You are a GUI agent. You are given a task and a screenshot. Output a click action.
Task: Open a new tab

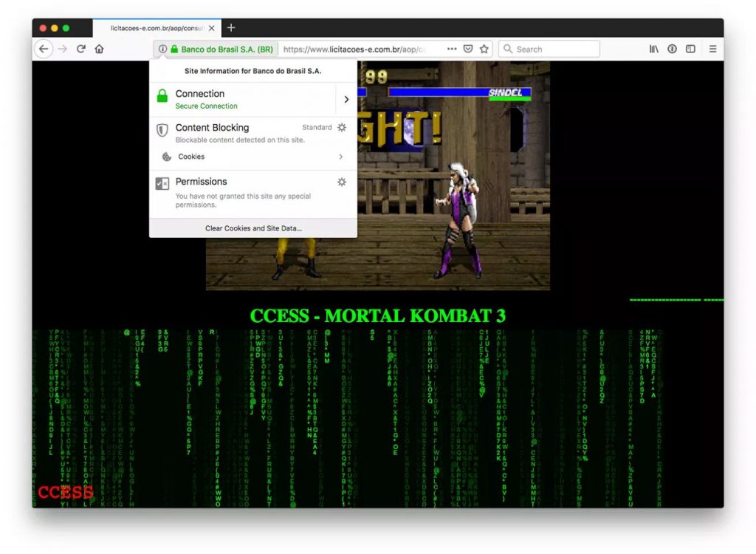tap(231, 28)
